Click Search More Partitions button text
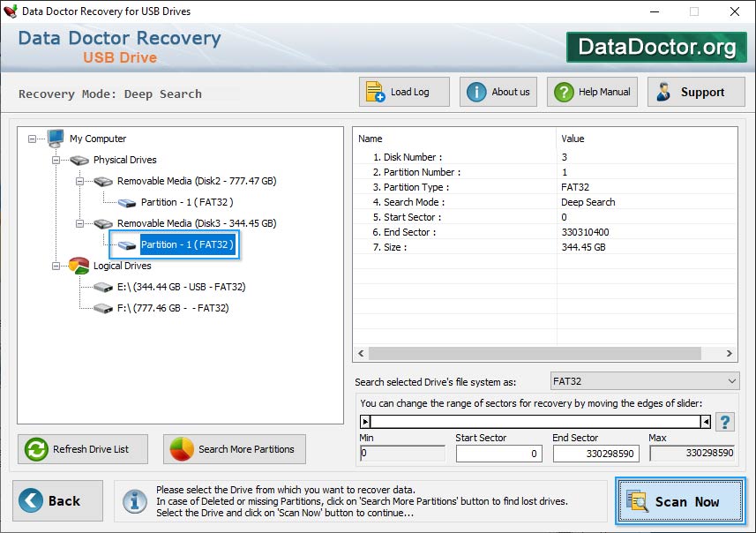 tap(246, 449)
